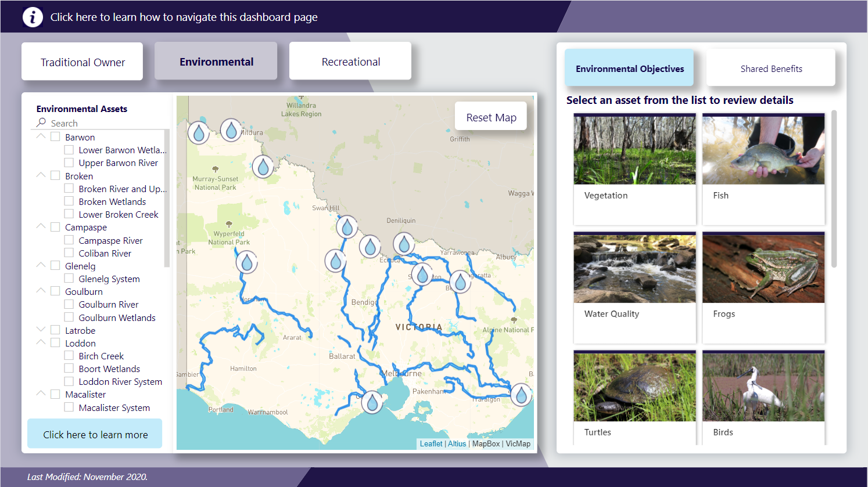
Task: Tick the Campaspe River checkbox
Action: tap(69, 240)
